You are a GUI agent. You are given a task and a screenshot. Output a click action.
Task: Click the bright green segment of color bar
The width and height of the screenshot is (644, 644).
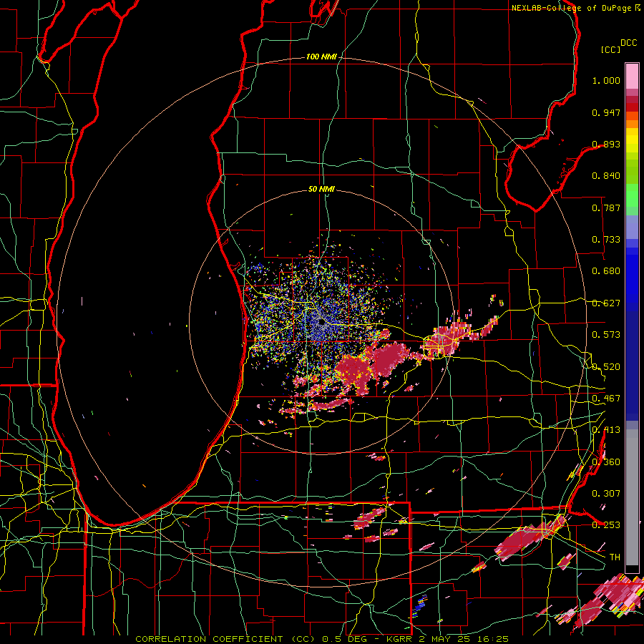tap(632, 195)
